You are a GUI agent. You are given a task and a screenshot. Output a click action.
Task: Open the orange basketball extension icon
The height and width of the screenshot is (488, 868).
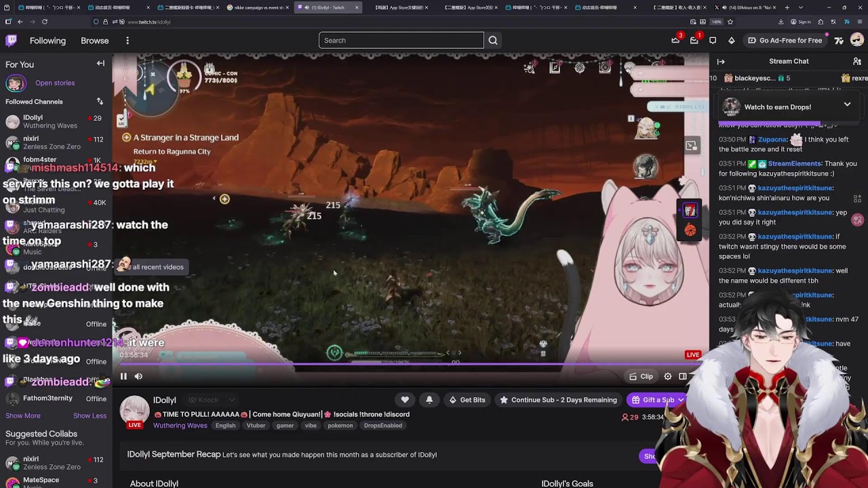coord(690,230)
